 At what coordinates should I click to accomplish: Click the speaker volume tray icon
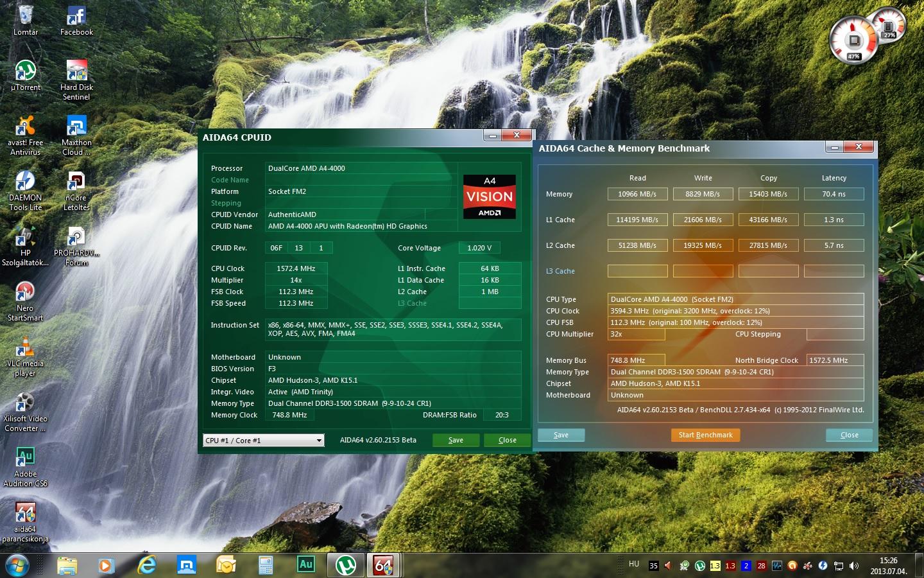pos(853,566)
